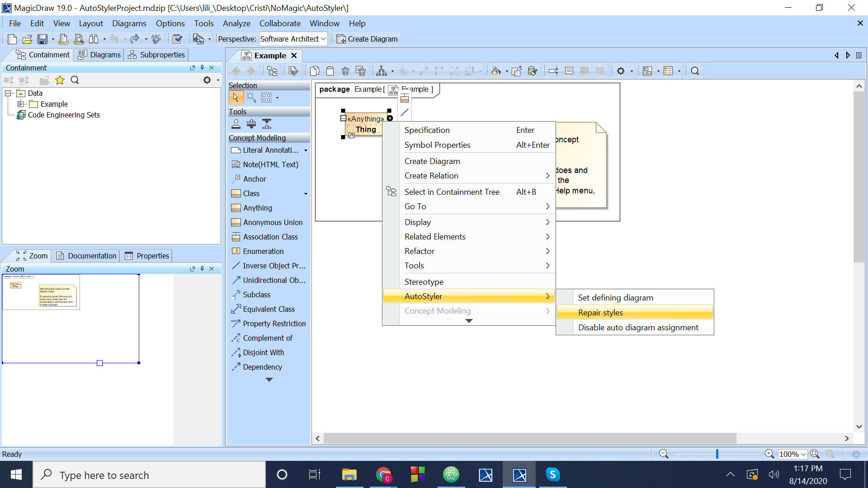Click the Print icon in main toolbar
Viewport: 868px width, 488px height.
63,39
